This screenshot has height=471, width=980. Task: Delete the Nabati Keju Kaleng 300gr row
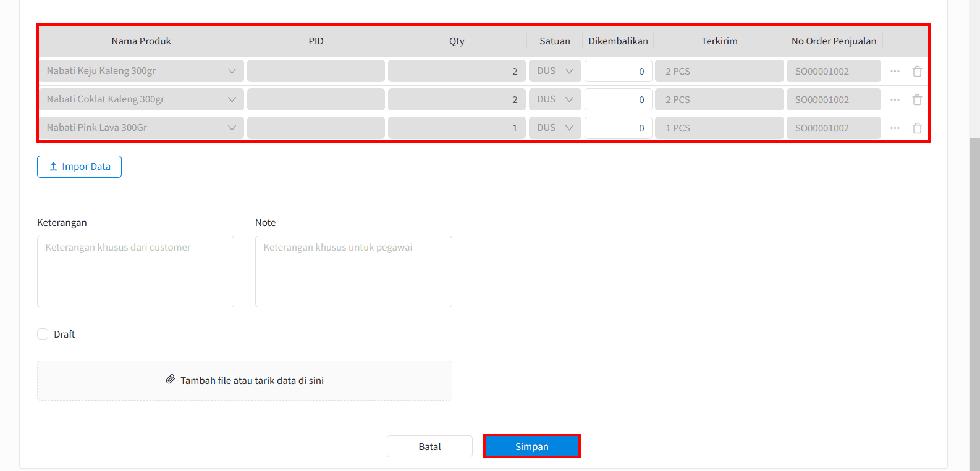(x=917, y=72)
